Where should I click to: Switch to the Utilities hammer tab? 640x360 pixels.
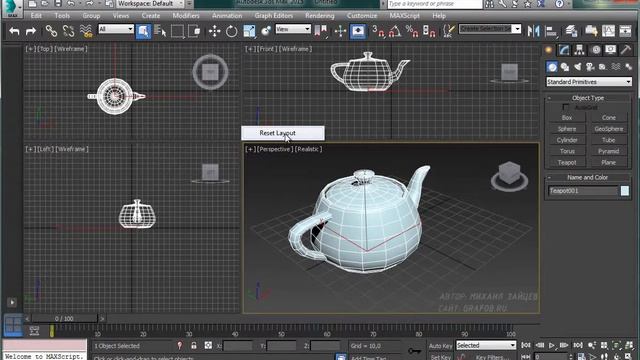[626, 50]
